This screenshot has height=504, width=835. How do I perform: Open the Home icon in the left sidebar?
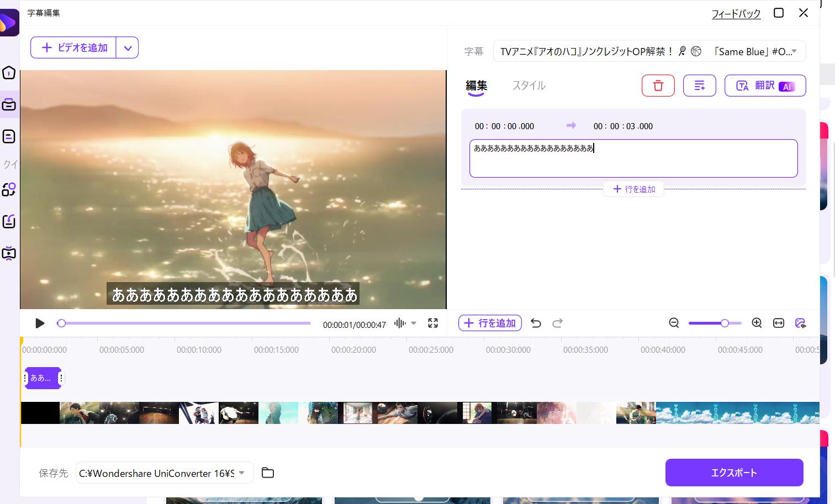9,72
